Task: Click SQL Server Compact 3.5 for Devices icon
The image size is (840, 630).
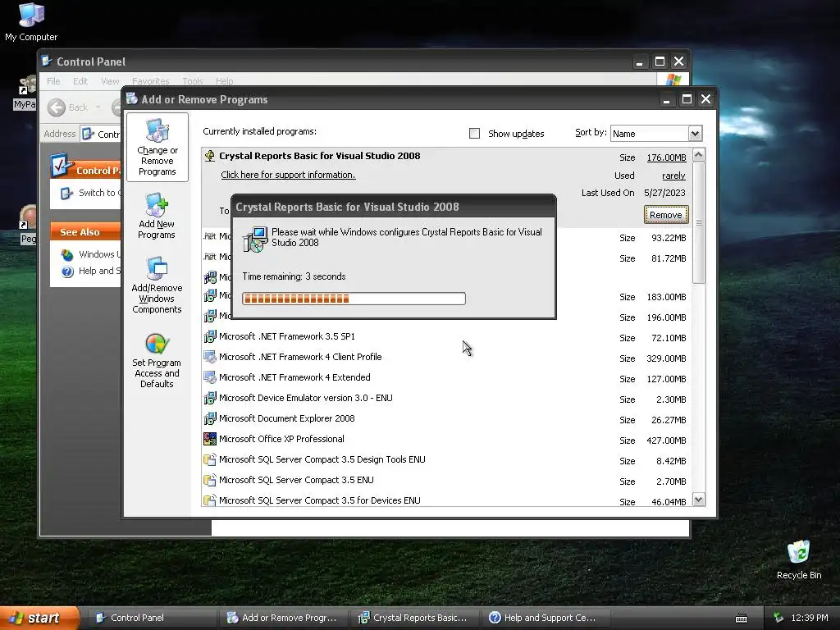Action: click(210, 500)
